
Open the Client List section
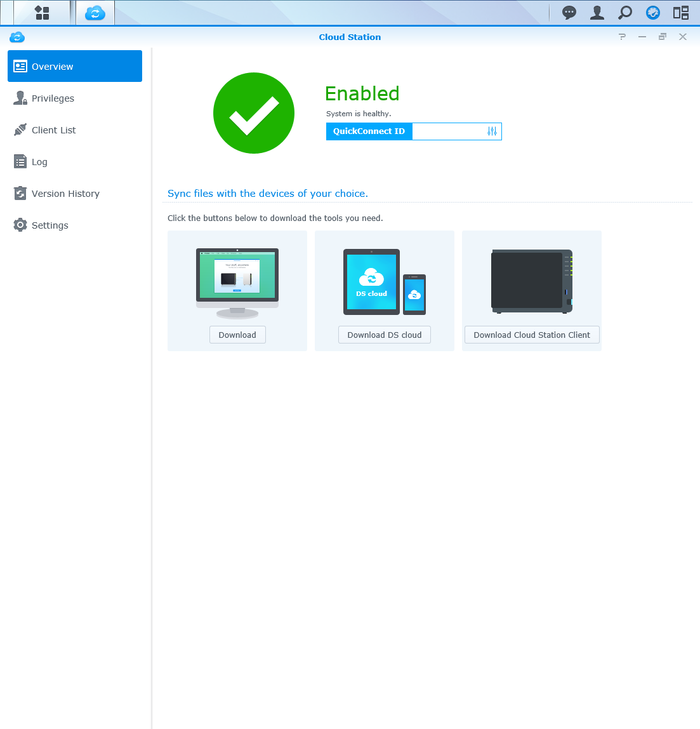tap(75, 130)
